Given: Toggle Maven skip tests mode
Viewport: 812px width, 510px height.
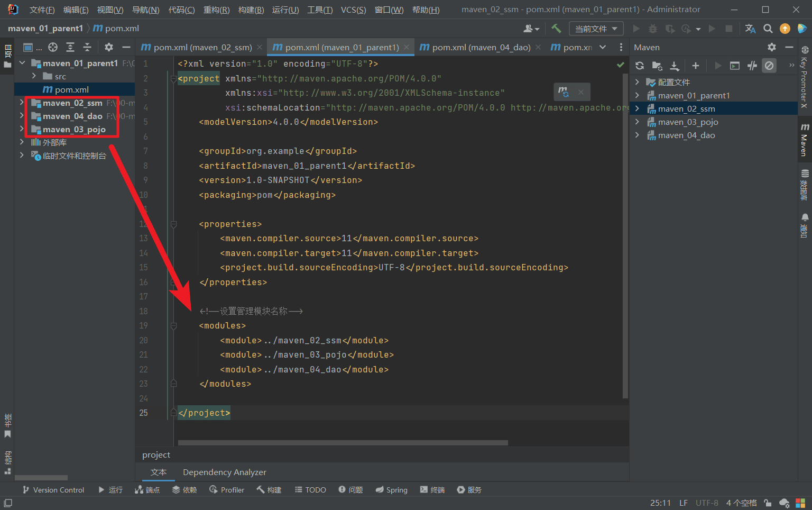Looking at the screenshot, I should pyautogui.click(x=769, y=66).
